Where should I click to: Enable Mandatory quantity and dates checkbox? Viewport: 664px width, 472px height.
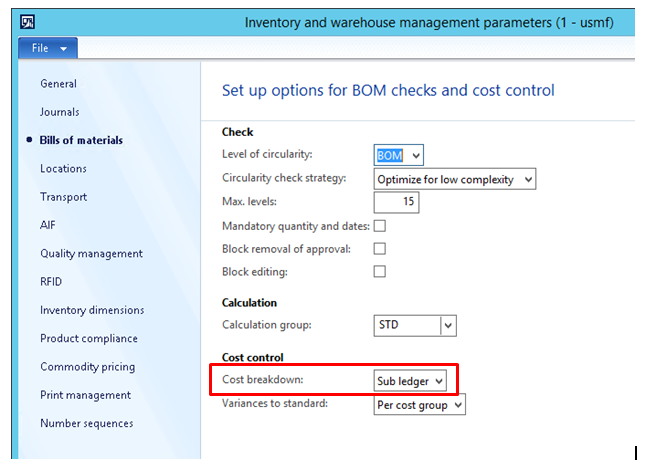click(380, 226)
